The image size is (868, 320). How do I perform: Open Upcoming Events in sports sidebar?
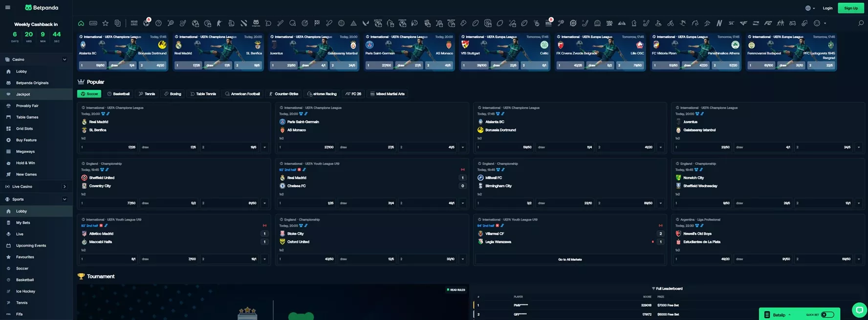36,246
